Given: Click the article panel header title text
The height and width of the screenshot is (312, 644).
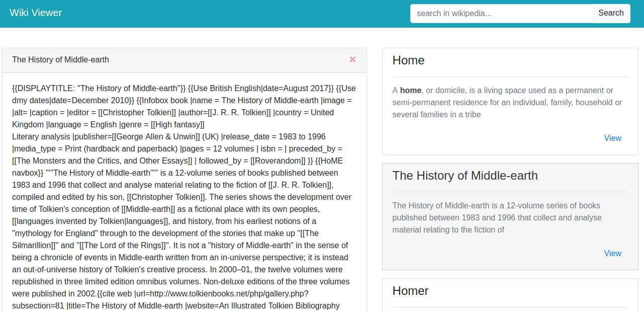Looking at the screenshot, I should 60,59.
